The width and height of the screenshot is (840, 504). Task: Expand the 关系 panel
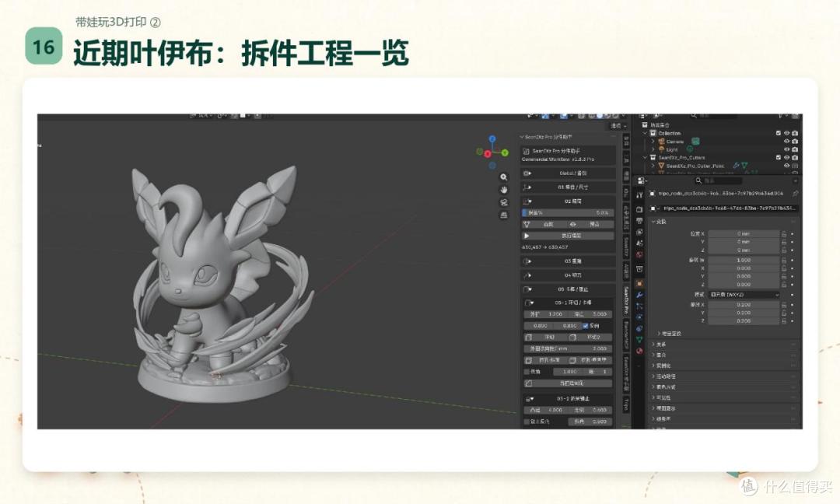660,345
